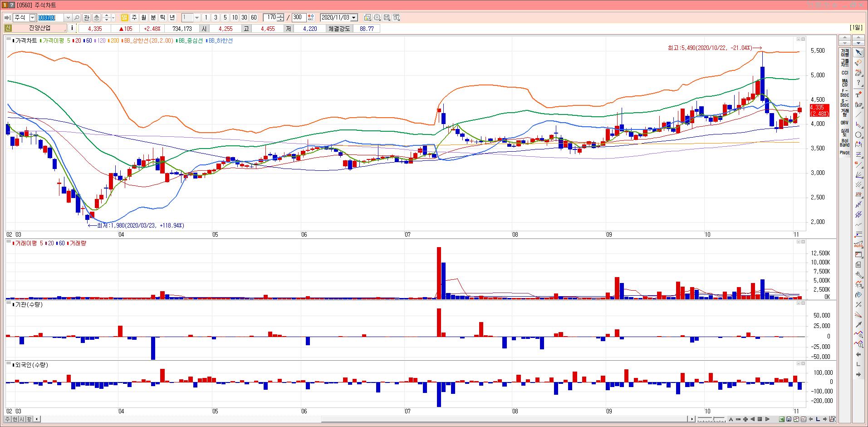The height and width of the screenshot is (427, 868).
Task: Click the bar count 170 spinner arrows
Action: [x=281, y=18]
